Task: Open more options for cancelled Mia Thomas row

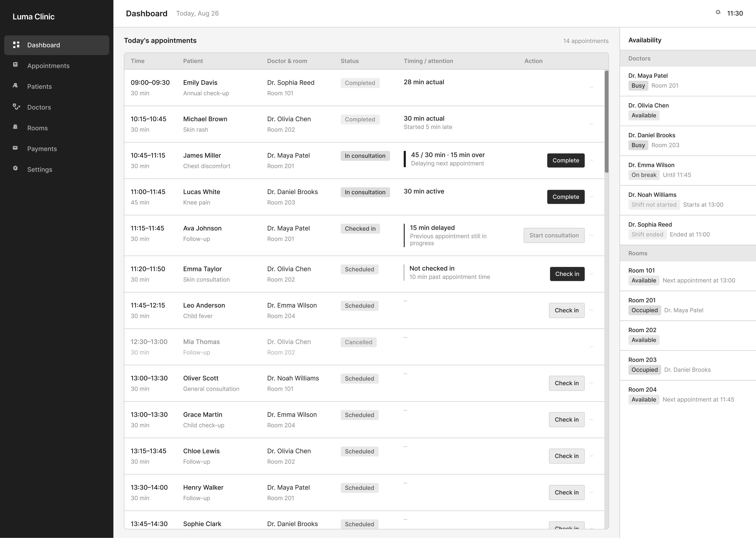Action: coord(591,347)
